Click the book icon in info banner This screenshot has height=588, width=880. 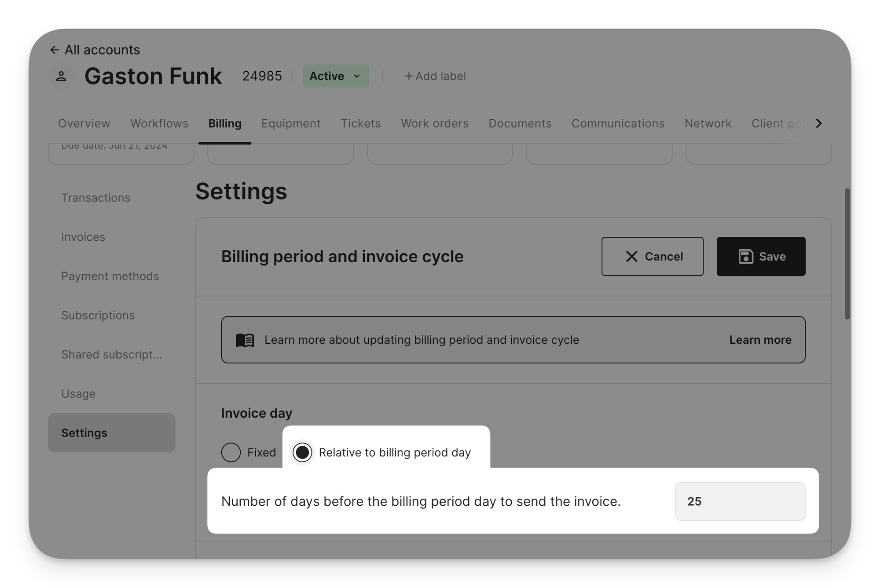(245, 340)
